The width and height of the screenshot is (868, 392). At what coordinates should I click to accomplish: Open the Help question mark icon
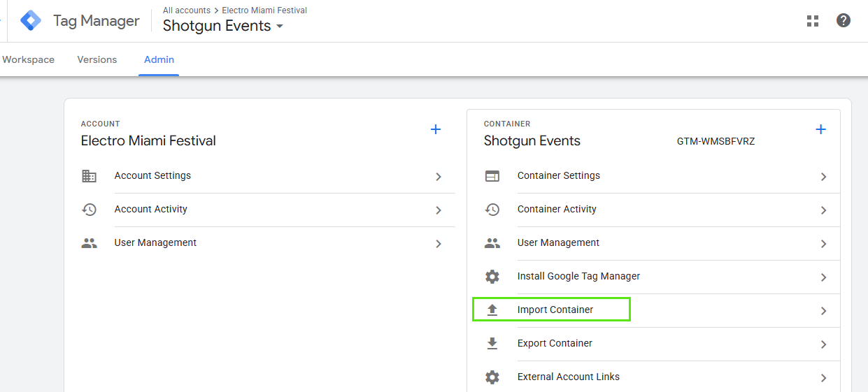click(844, 20)
